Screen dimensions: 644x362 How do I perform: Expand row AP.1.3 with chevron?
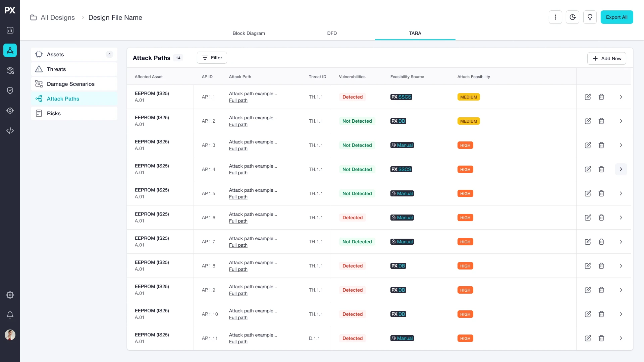pos(621,145)
